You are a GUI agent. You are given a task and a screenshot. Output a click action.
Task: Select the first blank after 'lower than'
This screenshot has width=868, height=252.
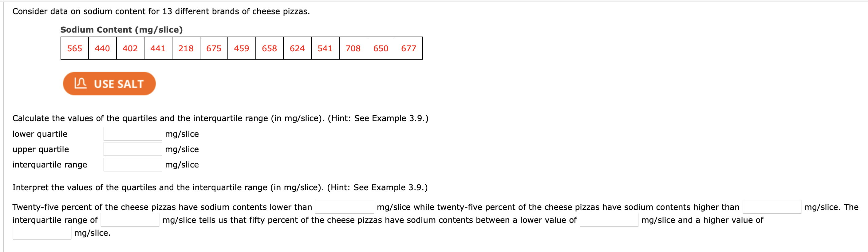[x=344, y=206]
